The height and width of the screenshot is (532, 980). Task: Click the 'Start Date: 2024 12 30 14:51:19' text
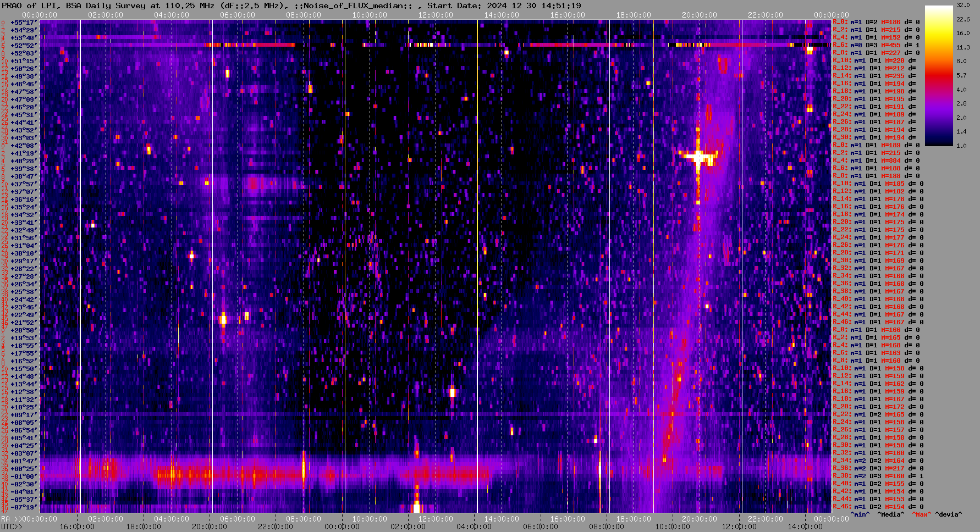(x=504, y=5)
